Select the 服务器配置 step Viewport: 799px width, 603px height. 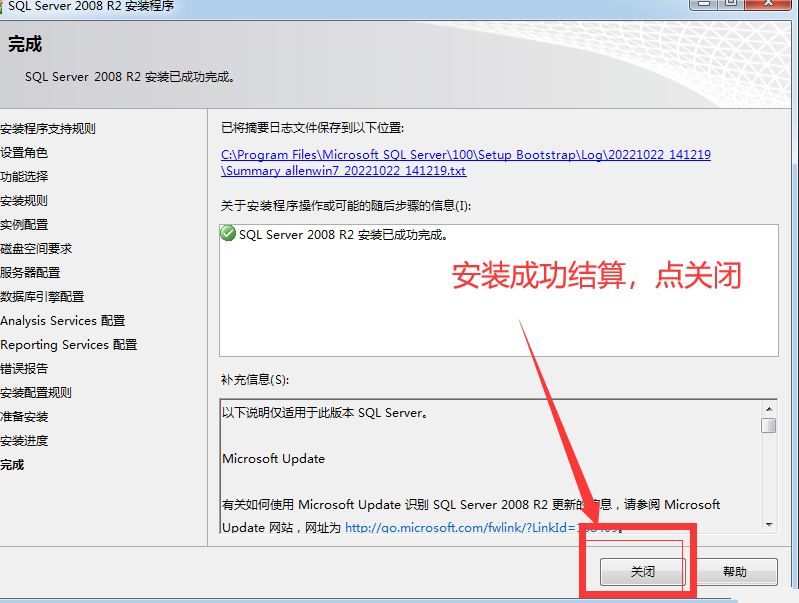30,273
